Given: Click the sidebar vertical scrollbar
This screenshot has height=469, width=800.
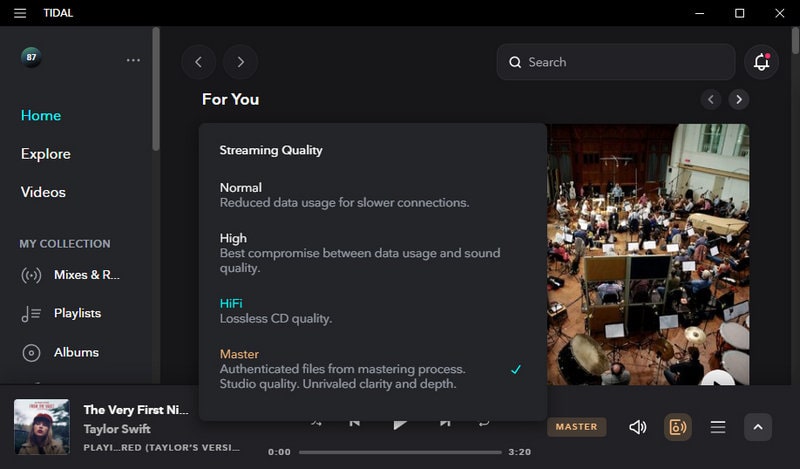Looking at the screenshot, I should pos(156,89).
